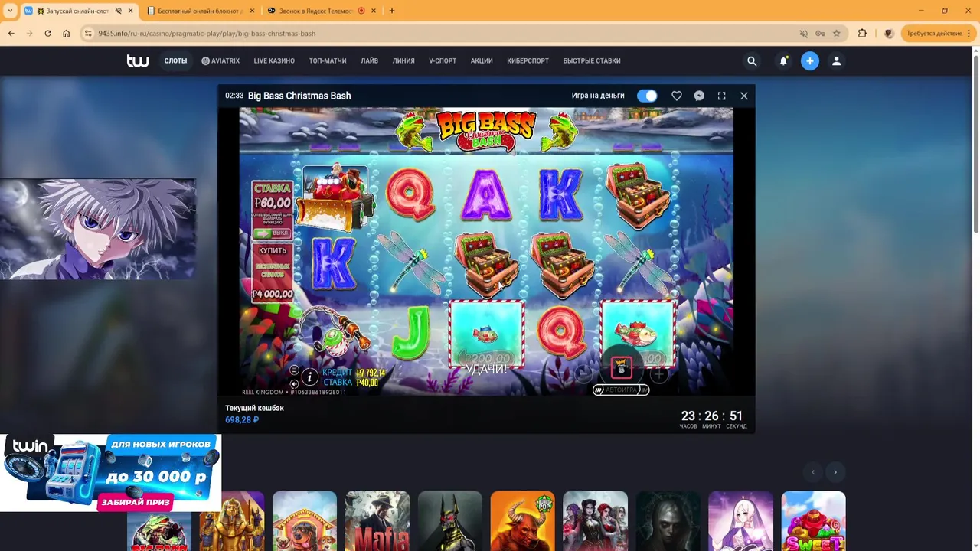Open the СЛОТЫ section
Image resolution: width=980 pixels, height=551 pixels.
pos(175,61)
